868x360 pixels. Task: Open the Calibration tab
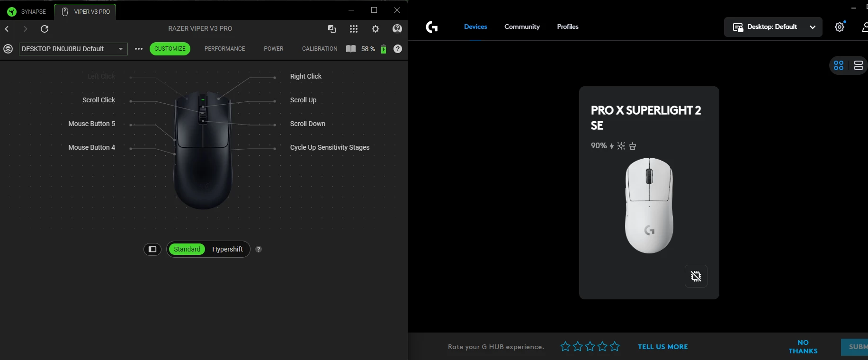(320, 49)
